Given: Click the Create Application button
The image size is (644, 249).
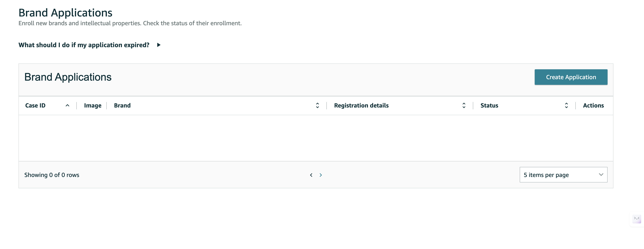Looking at the screenshot, I should coord(571,77).
